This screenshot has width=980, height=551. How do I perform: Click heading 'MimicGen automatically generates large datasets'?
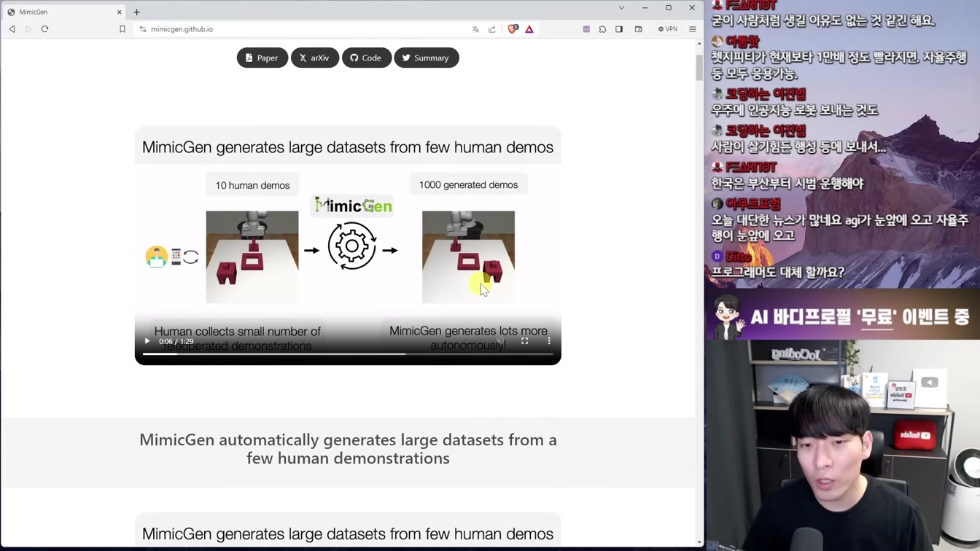[348, 449]
